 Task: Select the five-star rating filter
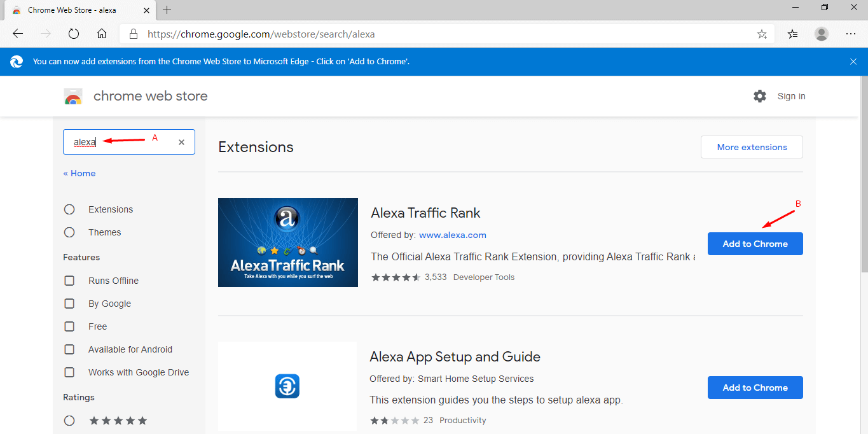pos(69,421)
